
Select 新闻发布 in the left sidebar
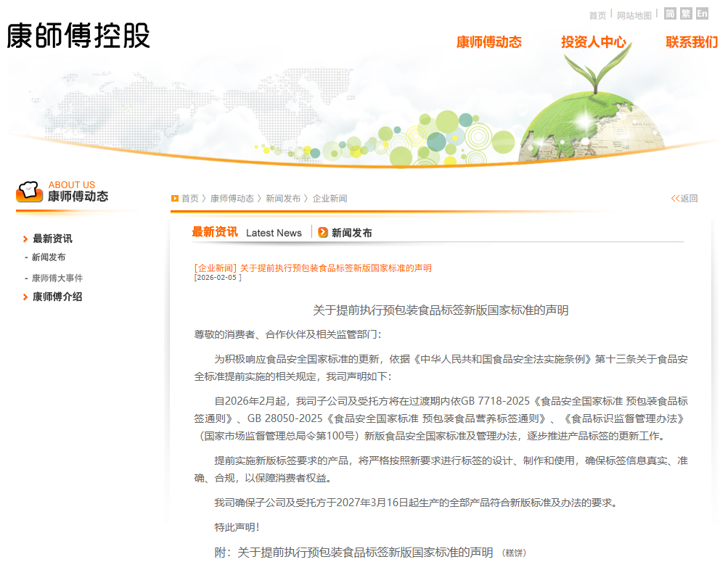click(49, 257)
